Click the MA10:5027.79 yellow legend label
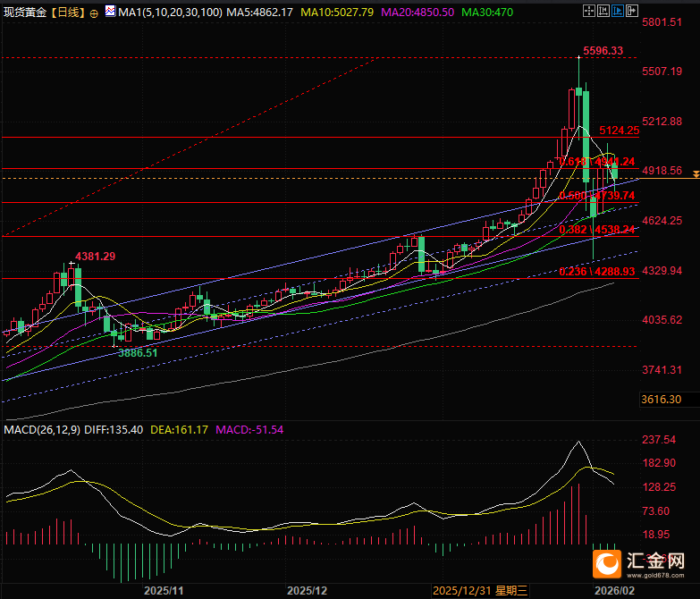This screenshot has height=599, width=700. [337, 12]
